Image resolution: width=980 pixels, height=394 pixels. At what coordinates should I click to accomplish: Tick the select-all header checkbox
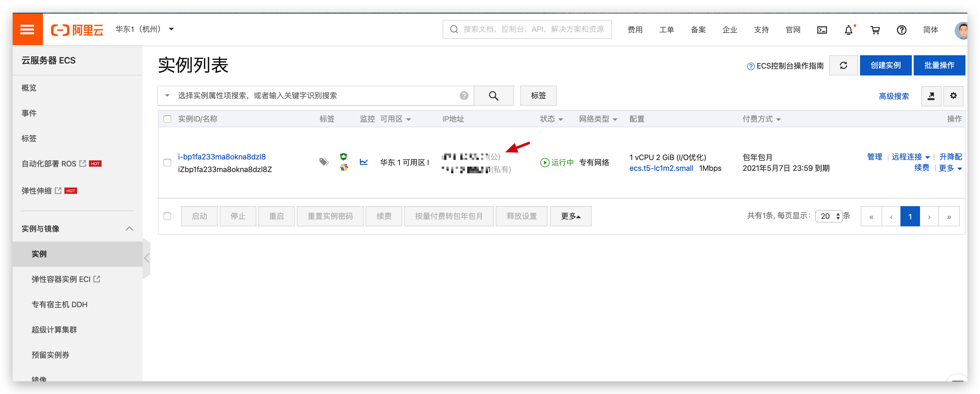click(x=167, y=119)
